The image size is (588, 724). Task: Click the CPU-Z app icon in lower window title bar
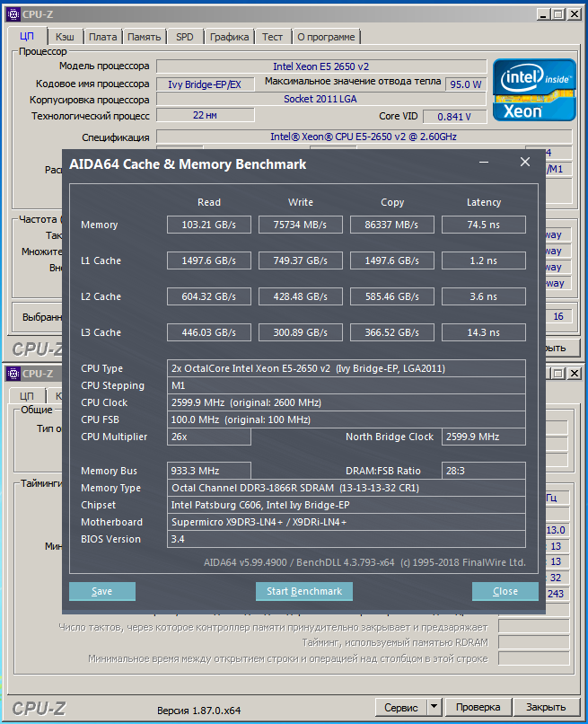[13, 373]
